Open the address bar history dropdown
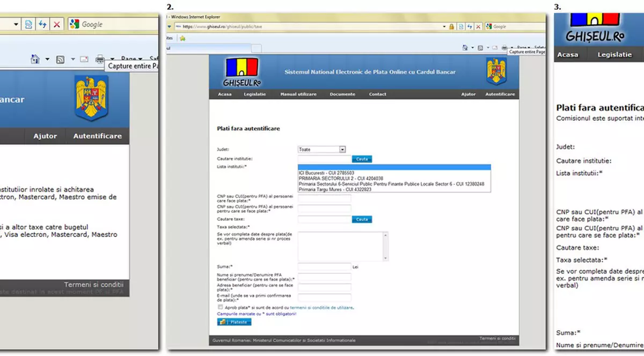 click(x=443, y=26)
